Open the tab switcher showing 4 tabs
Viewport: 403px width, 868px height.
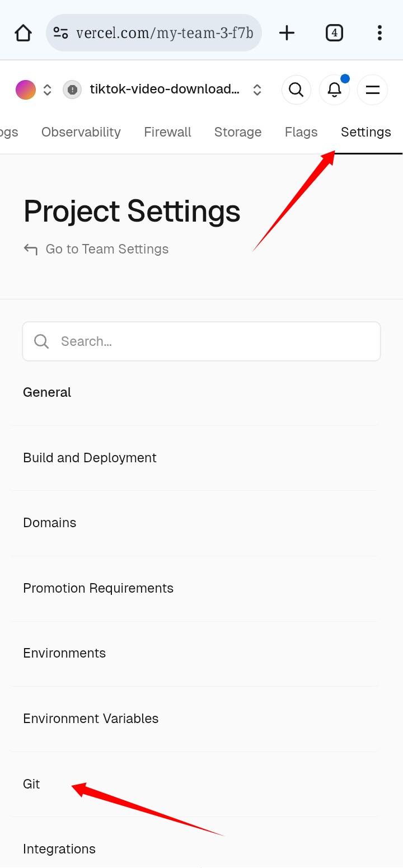tap(334, 33)
